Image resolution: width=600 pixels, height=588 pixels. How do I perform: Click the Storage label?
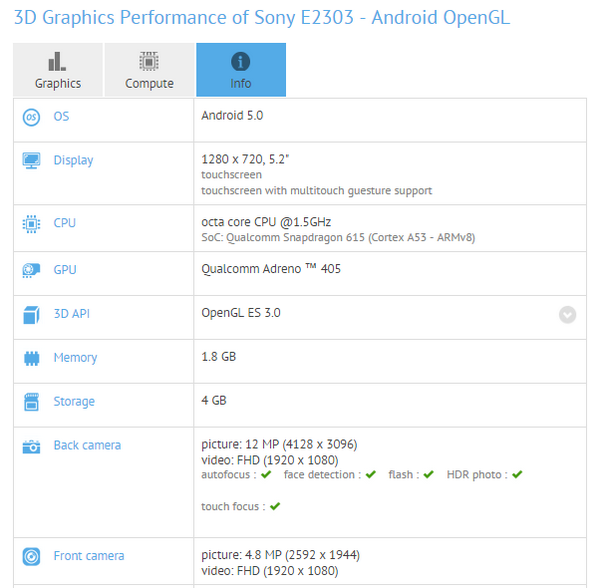coord(74,402)
